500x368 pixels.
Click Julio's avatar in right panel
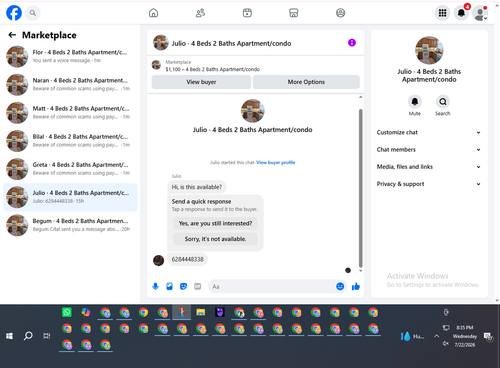(x=429, y=50)
